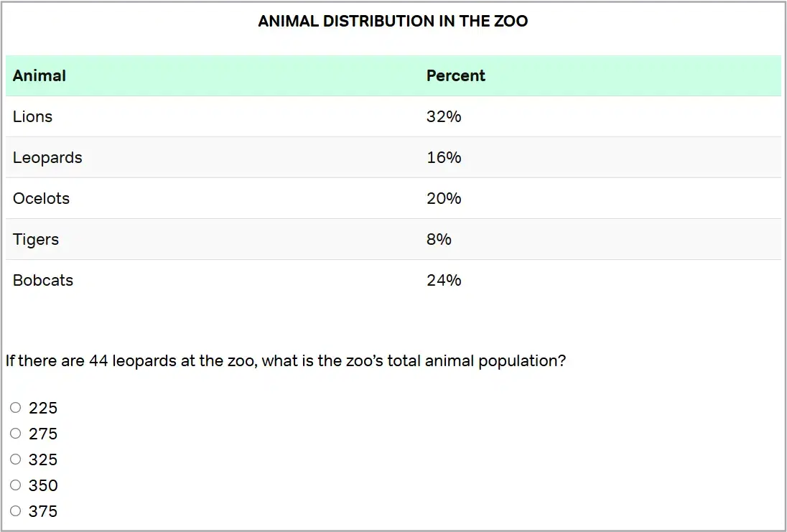Click the 8% value for Tigers

click(x=439, y=240)
